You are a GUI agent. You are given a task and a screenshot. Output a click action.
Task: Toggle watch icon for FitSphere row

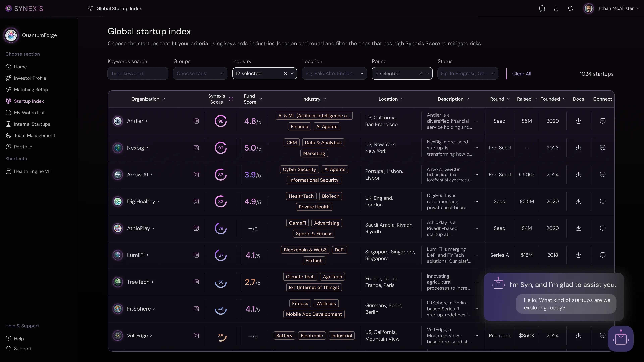[x=196, y=309]
